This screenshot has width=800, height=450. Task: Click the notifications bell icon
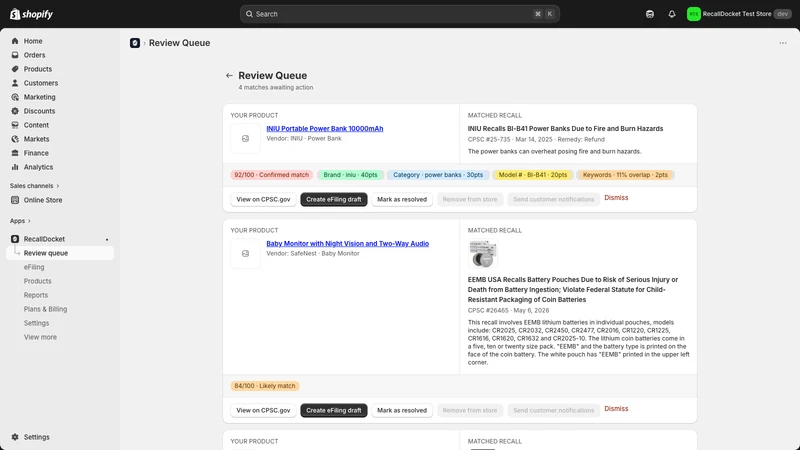tap(672, 14)
